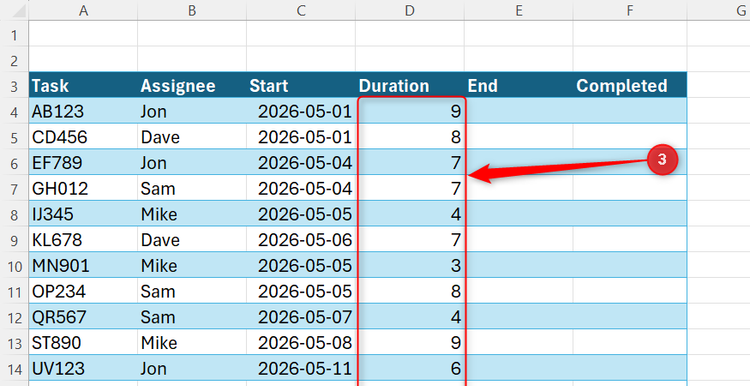Click Assignee Mike in IJ345 row
Image resolution: width=750 pixels, height=386 pixels.
pyautogui.click(x=192, y=214)
